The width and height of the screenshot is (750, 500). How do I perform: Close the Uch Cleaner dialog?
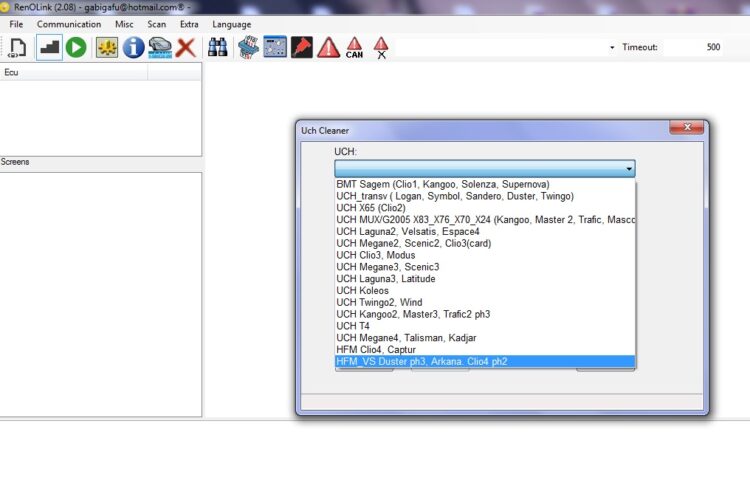687,127
